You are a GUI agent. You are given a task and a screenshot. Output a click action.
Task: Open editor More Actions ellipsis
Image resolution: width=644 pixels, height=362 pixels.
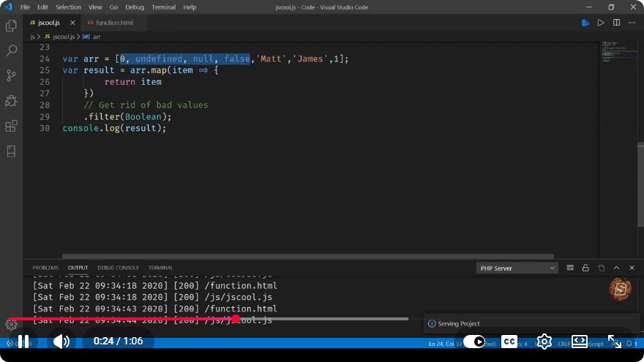632,23
